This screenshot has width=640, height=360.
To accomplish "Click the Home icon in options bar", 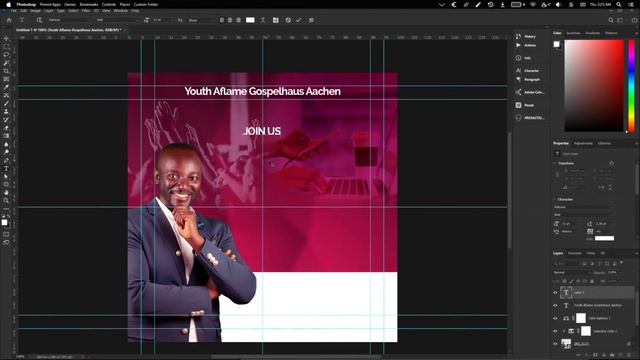I will tap(9, 20).
